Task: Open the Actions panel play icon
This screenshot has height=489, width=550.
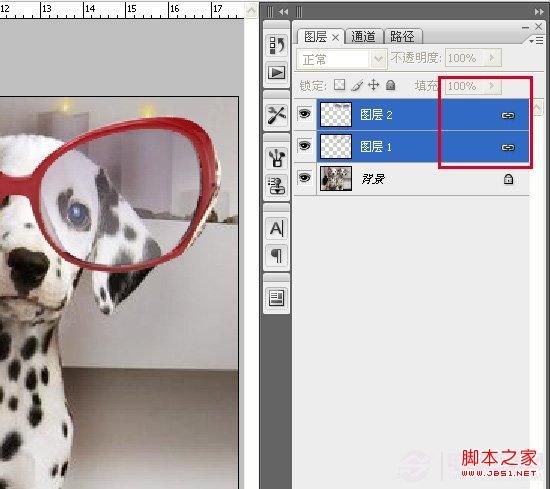Action: [x=277, y=73]
